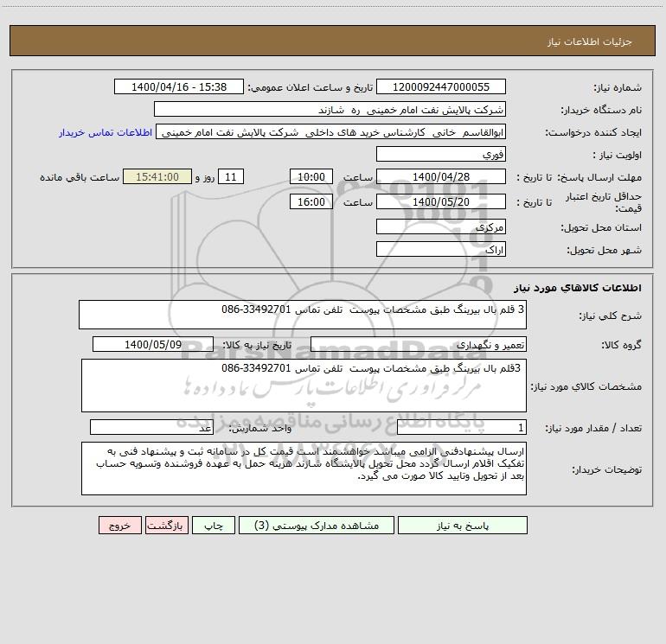Click the اطلاعات کالاهای مورد نیاز section heading
The height and width of the screenshot is (644, 666).
[x=577, y=287]
